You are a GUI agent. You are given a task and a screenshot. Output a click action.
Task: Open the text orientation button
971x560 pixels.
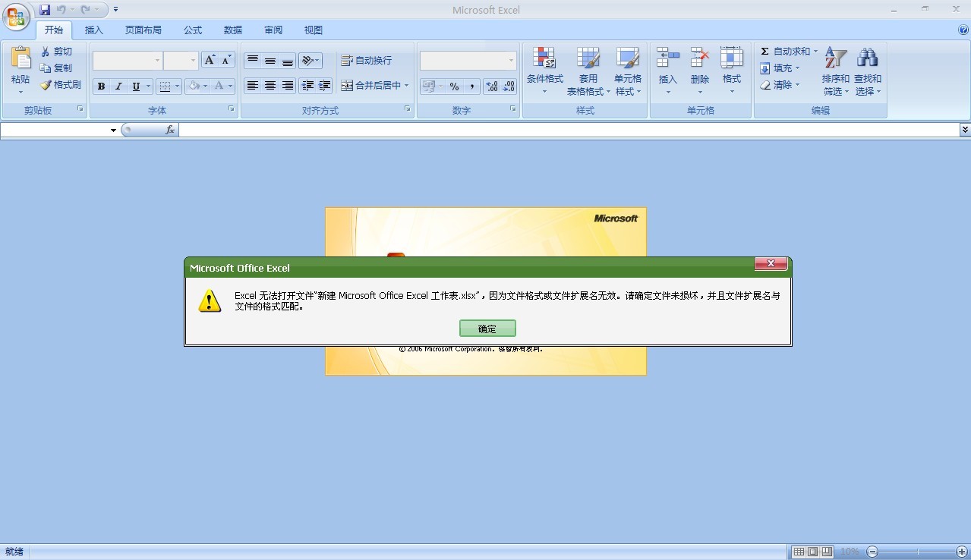[x=310, y=61]
